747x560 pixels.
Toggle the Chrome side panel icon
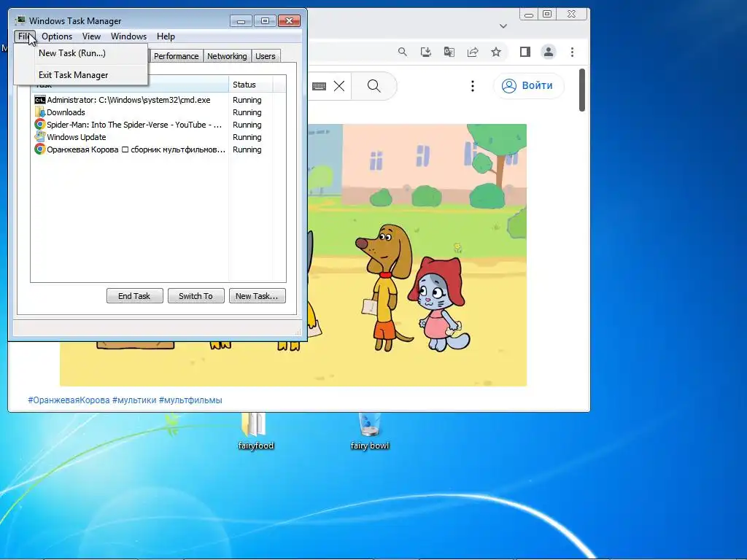[525, 52]
